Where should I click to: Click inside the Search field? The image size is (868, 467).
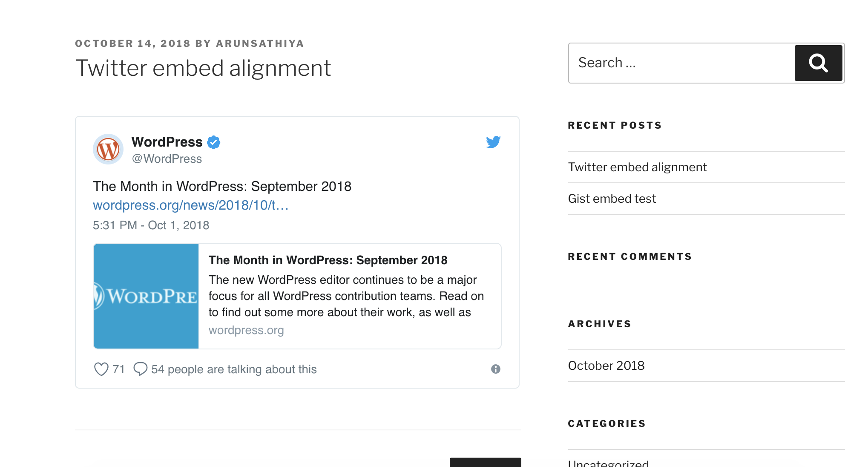(681, 63)
